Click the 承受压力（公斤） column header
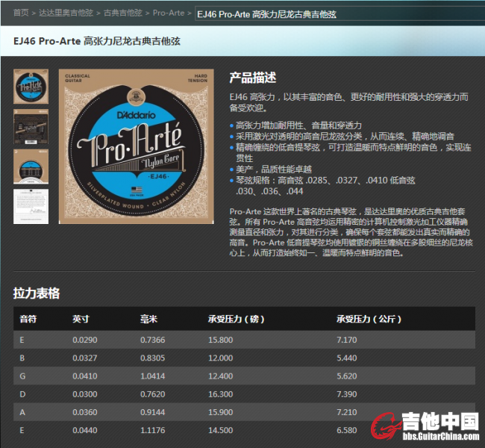Screen dimensions: 485x448 pyautogui.click(x=369, y=319)
